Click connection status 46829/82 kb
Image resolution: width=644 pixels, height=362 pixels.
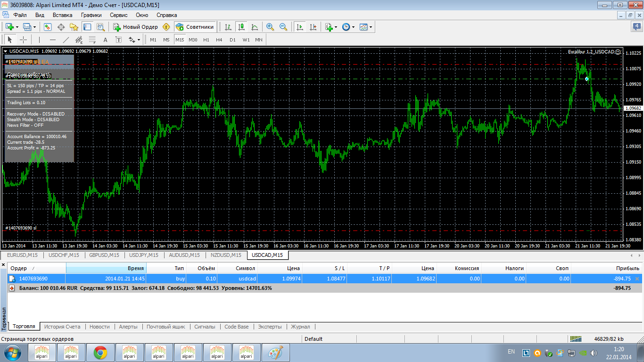coord(596,338)
